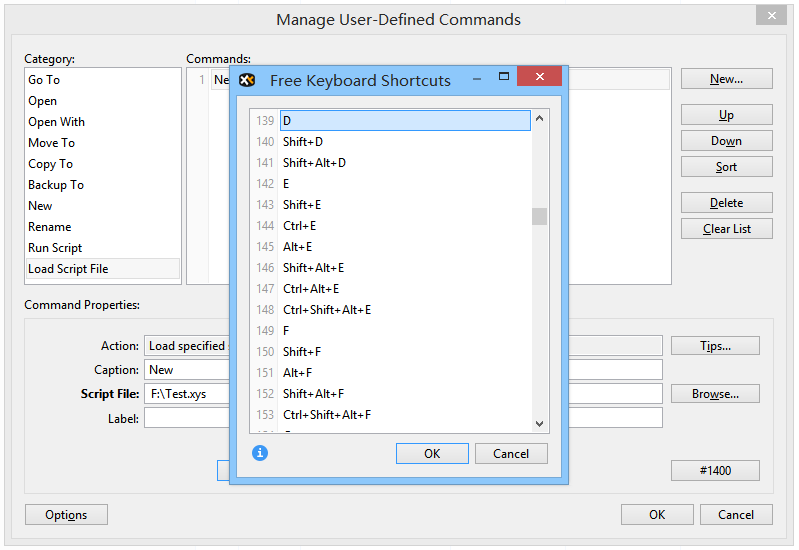Pick the Ctrl+Shift+Alt+E shortcut
799x550 pixels.
coord(327,310)
